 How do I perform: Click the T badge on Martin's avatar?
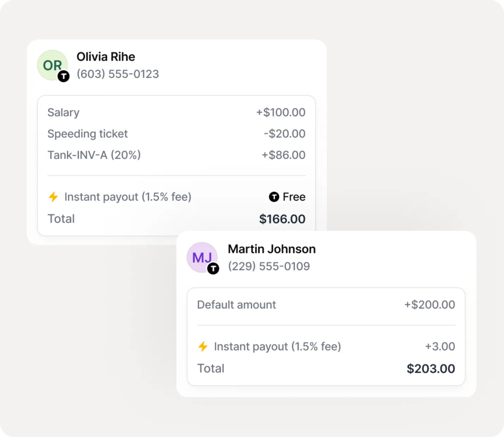[x=214, y=268]
